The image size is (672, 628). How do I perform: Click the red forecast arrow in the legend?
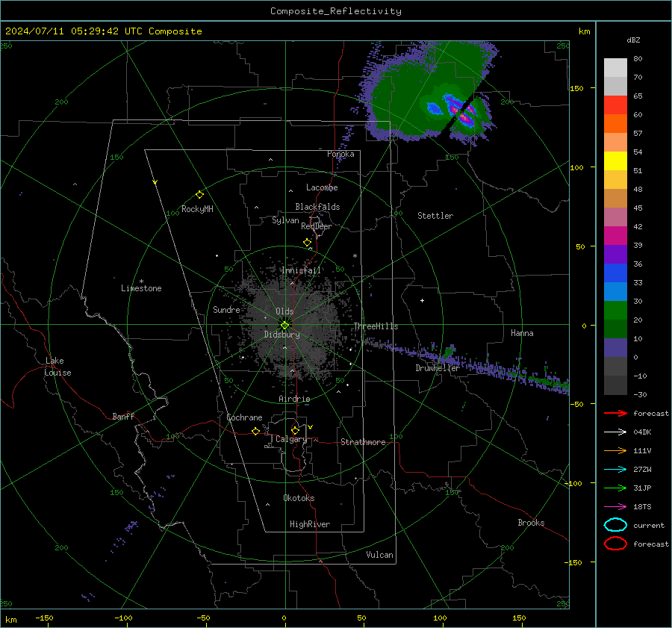tap(615, 413)
